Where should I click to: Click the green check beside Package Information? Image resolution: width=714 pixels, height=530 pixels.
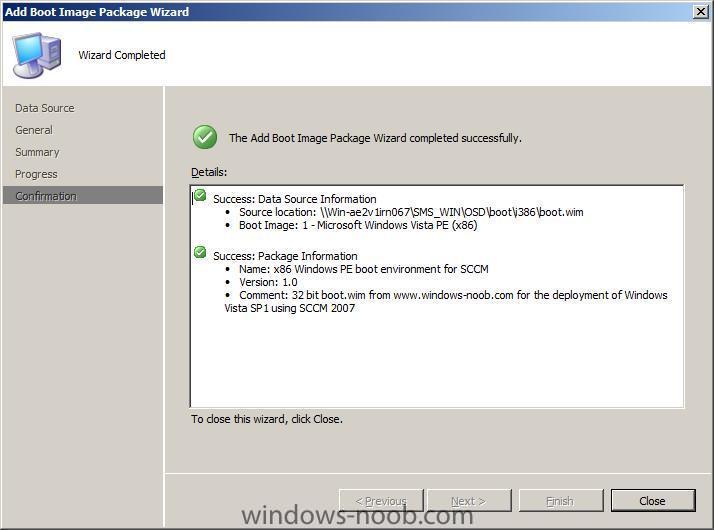coord(200,252)
